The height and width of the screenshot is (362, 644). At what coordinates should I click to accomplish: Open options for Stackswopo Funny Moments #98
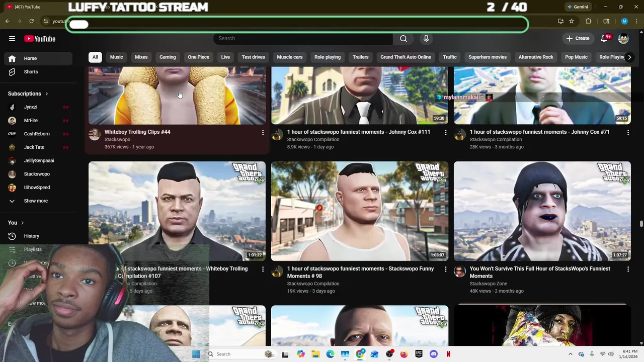[445, 269]
